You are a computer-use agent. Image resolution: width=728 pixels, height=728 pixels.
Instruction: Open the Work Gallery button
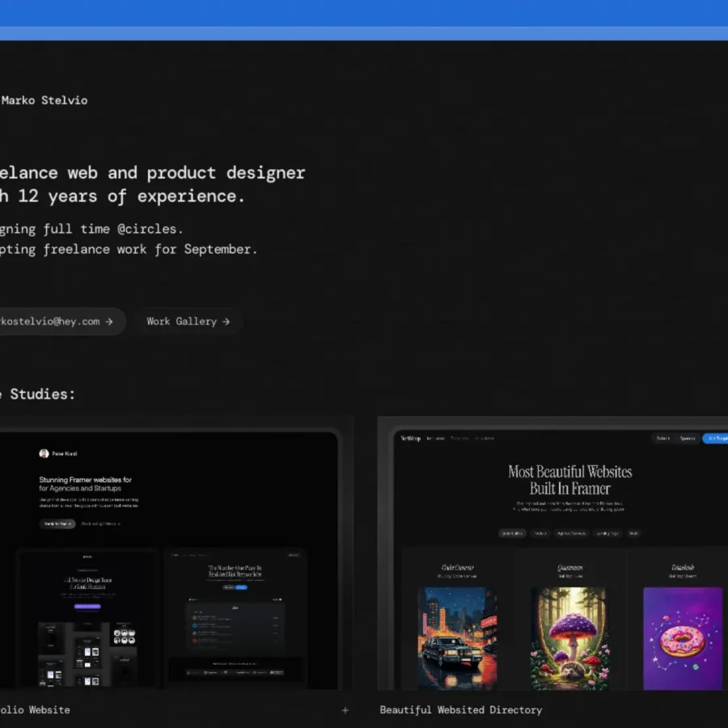[x=188, y=321]
